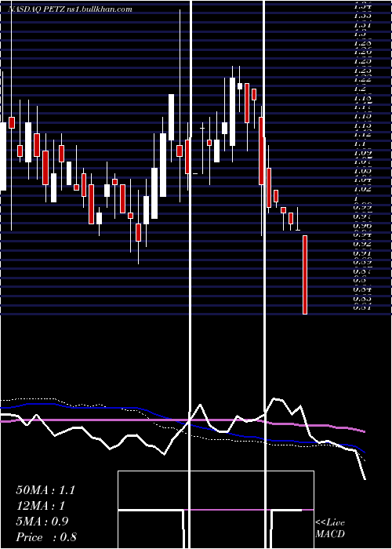Screen dimensions: 392x549
Task: Select the 1.12 price axis label
Action: [362, 134]
